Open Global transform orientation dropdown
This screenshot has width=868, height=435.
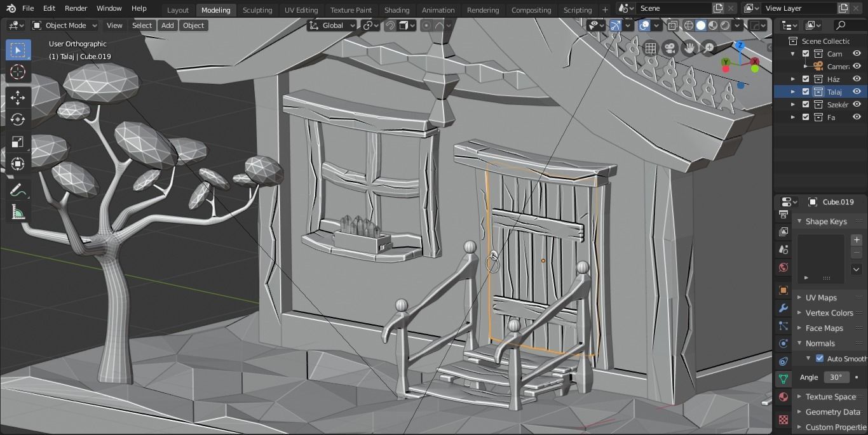[332, 25]
